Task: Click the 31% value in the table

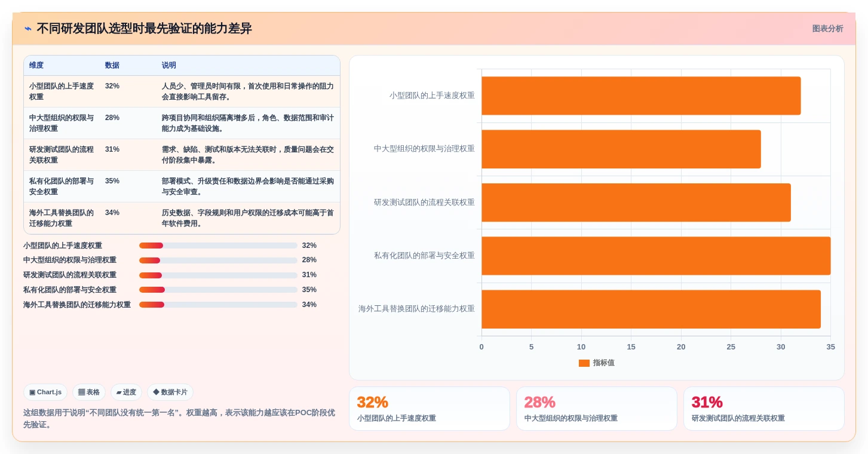Action: click(x=112, y=149)
